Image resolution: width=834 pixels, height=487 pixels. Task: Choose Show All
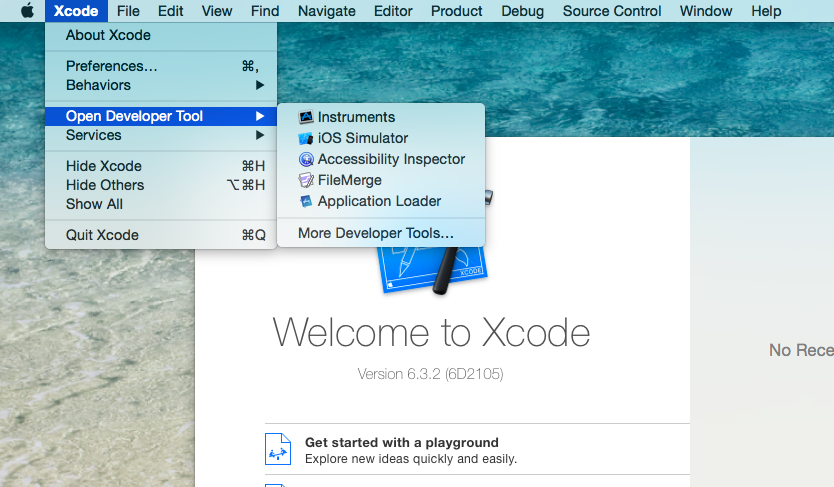tap(161, 204)
